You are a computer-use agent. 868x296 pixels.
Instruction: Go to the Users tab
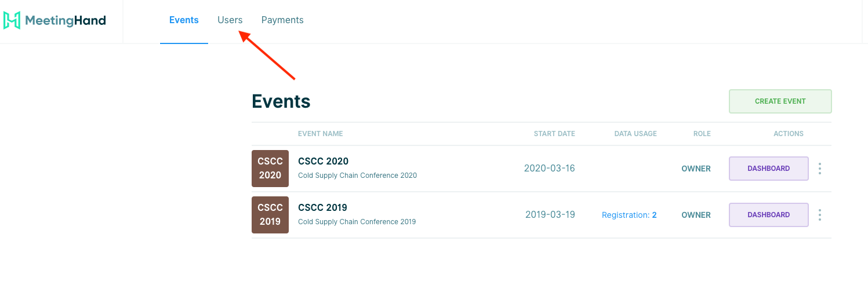pos(230,20)
